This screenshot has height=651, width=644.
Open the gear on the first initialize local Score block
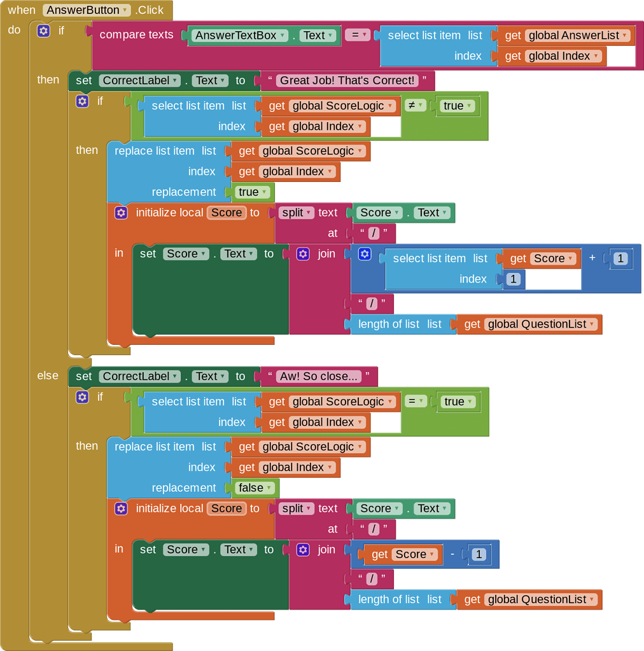(121, 213)
